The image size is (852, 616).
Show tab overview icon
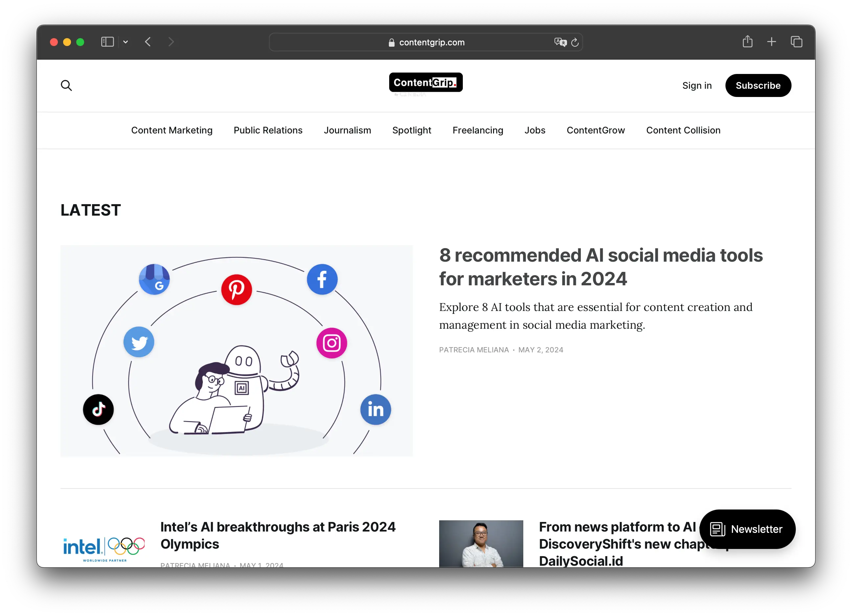(796, 42)
